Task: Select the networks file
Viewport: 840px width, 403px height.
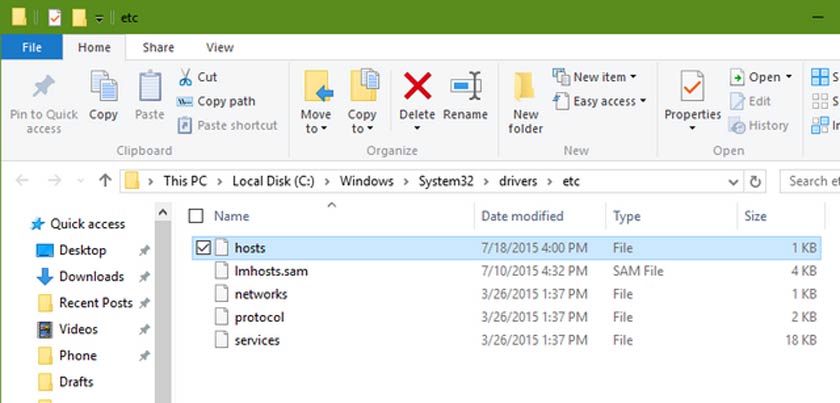Action: click(505, 294)
